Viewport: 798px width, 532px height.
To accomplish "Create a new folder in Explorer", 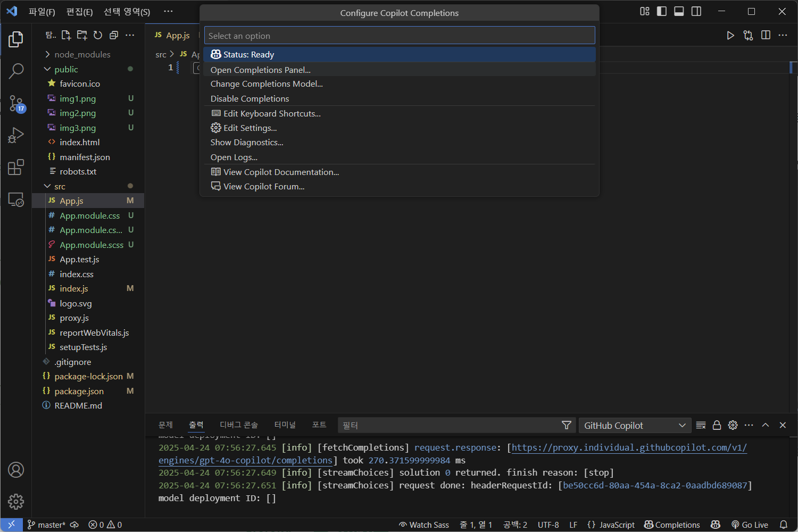I will click(82, 35).
